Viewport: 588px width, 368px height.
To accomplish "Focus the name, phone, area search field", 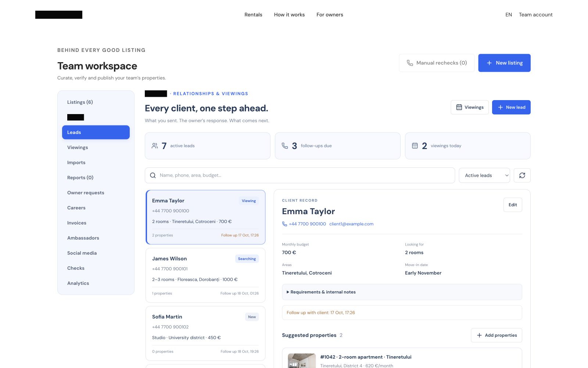I will [x=300, y=176].
